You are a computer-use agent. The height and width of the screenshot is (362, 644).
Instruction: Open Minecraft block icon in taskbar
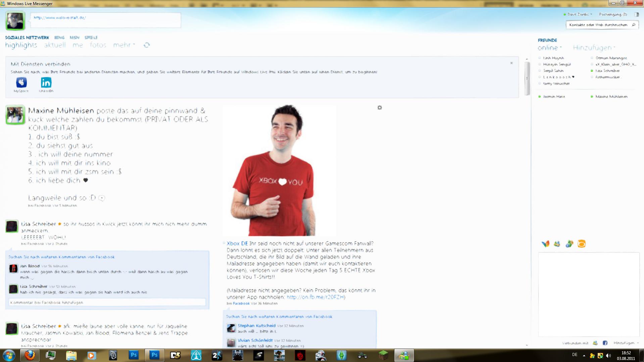pyautogui.click(x=383, y=355)
